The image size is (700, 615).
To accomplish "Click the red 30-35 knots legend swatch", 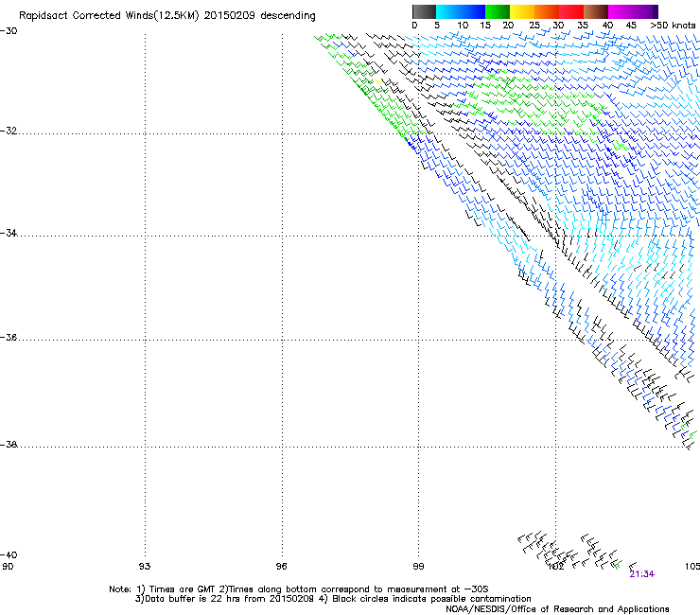I will coord(571,11).
